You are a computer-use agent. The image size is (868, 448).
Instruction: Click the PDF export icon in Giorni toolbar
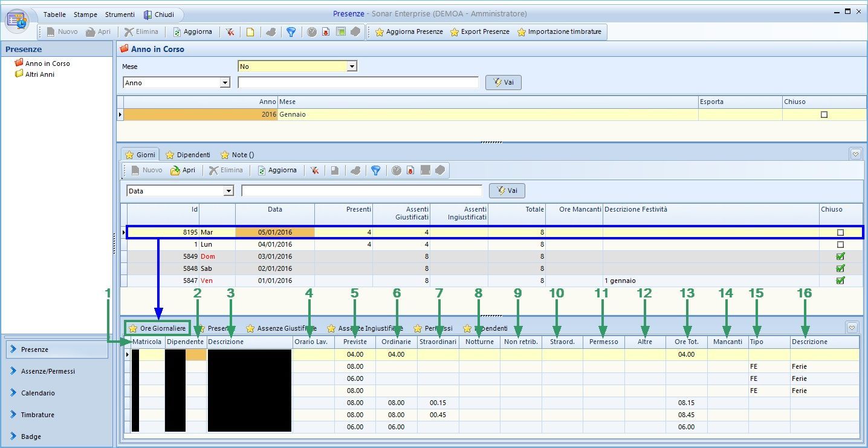[x=410, y=170]
